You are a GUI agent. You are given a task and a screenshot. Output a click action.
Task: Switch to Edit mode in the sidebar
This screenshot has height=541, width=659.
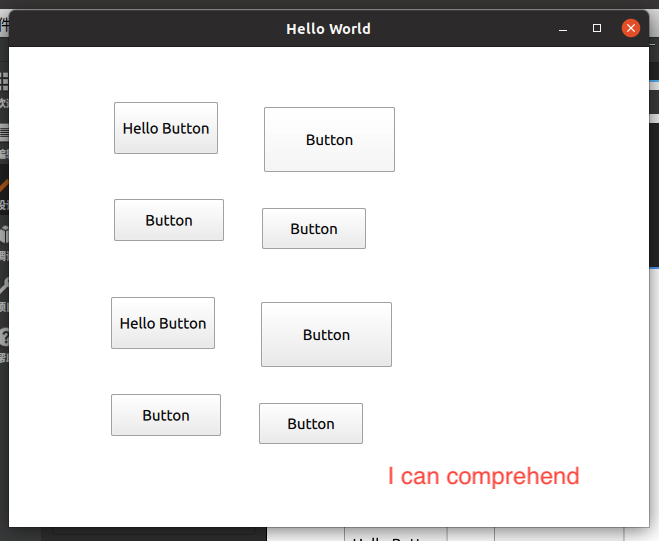click(4, 136)
